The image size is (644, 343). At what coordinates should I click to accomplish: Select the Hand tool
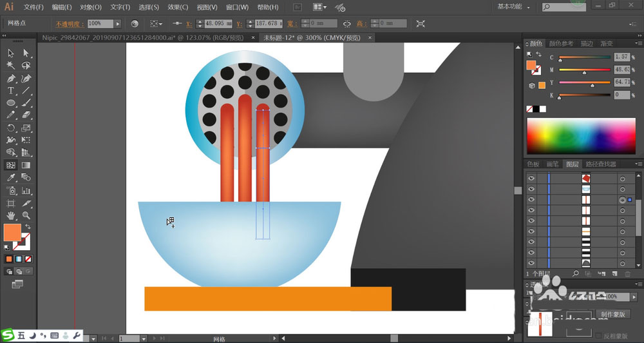tap(11, 215)
